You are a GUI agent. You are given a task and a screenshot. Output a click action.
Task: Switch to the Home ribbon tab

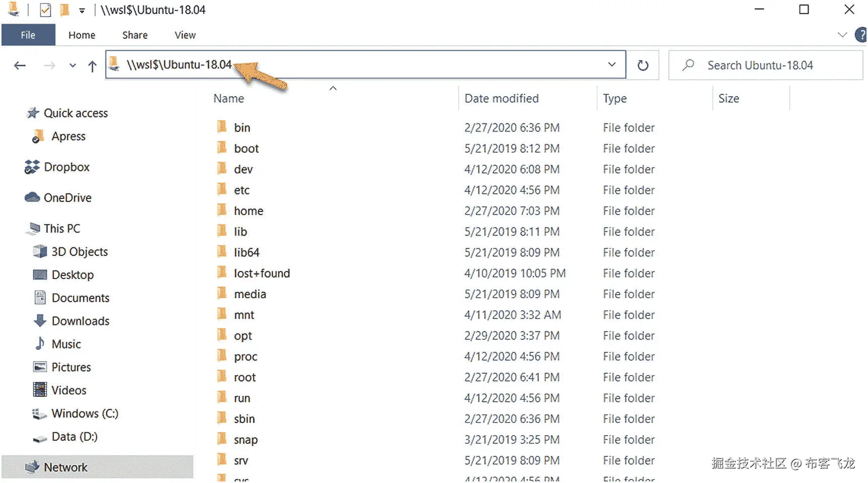tap(82, 35)
